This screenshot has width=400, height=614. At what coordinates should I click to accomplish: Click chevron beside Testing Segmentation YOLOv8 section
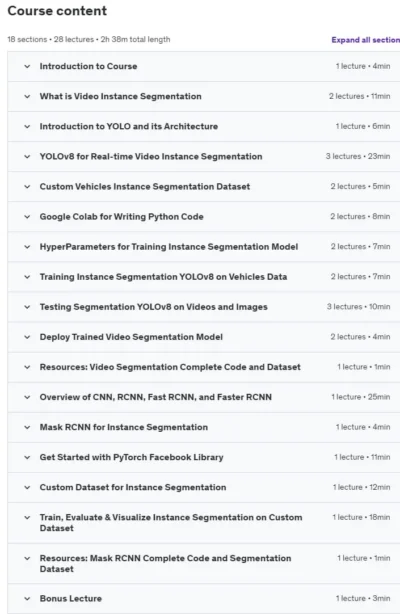point(27,307)
